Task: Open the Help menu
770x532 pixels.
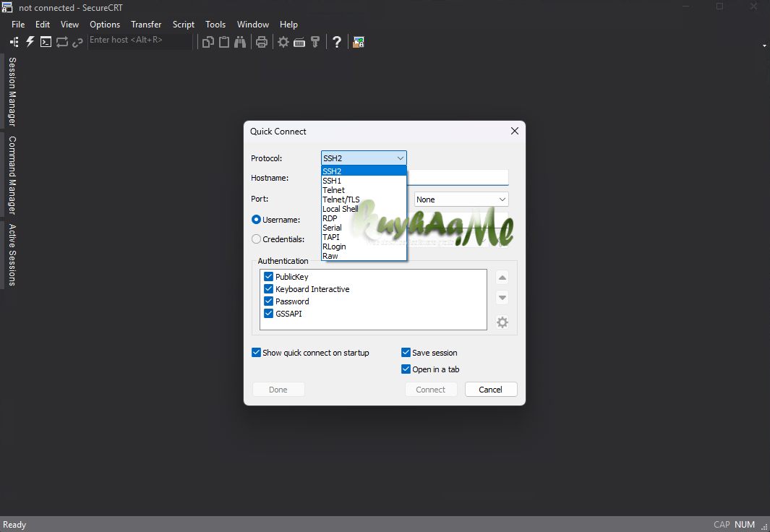Action: click(288, 24)
